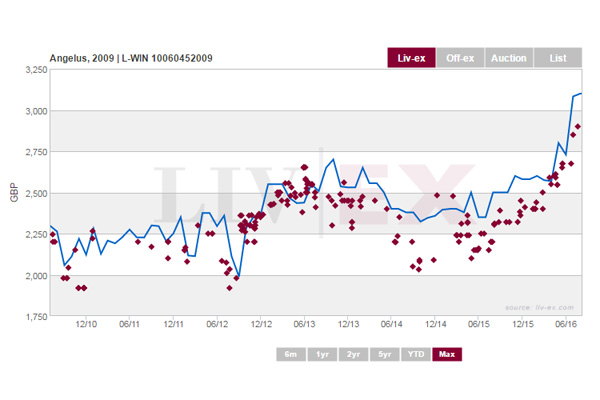The width and height of the screenshot is (600, 400).
Task: Click the 06/11 date label
Action: coord(129,324)
